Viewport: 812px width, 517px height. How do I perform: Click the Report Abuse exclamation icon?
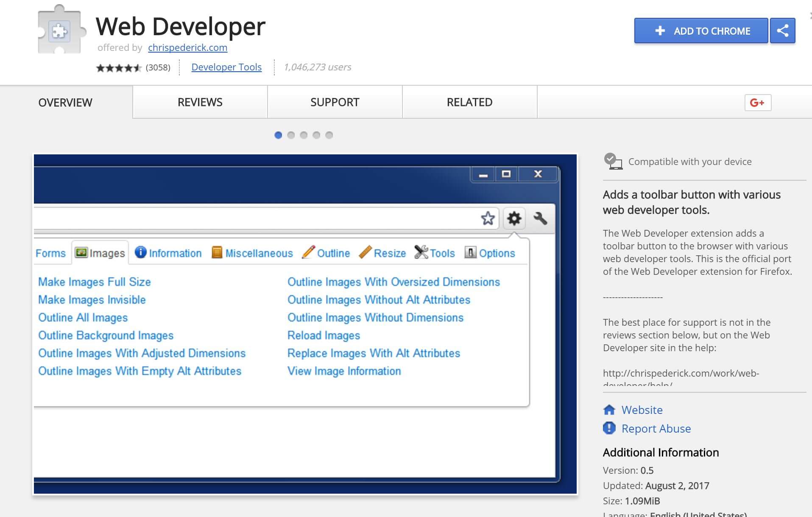[x=609, y=428]
